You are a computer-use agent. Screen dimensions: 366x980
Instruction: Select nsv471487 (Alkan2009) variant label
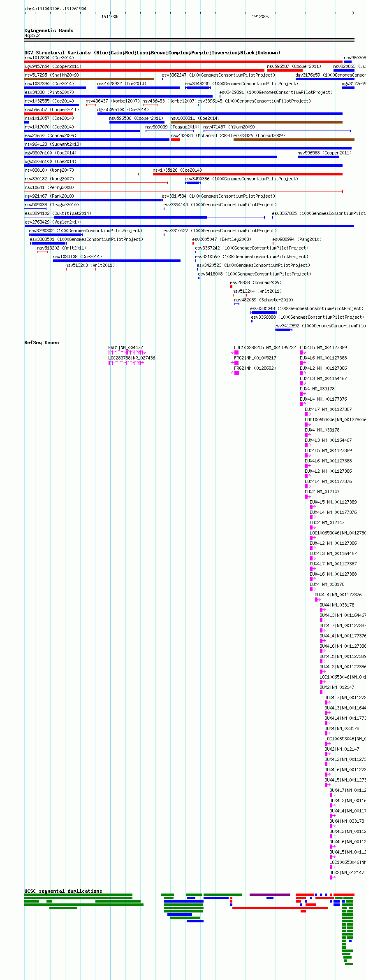click(229, 127)
